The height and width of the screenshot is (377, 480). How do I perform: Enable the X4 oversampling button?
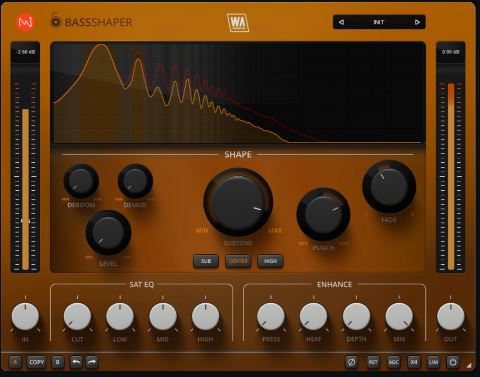[x=414, y=362]
